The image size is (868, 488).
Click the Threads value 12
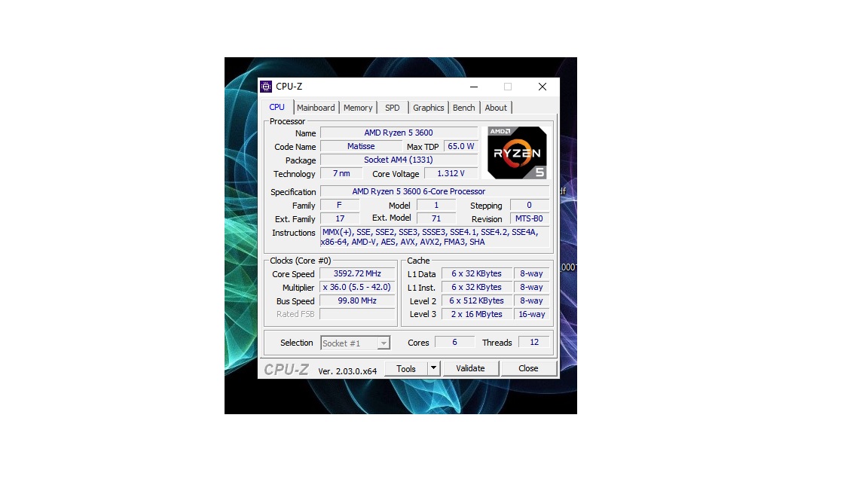click(534, 343)
